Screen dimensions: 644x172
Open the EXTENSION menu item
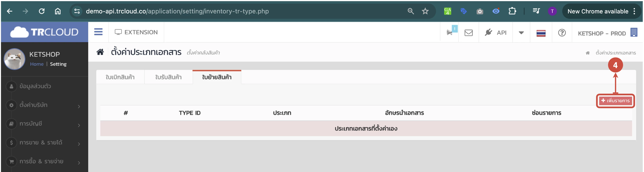click(136, 32)
